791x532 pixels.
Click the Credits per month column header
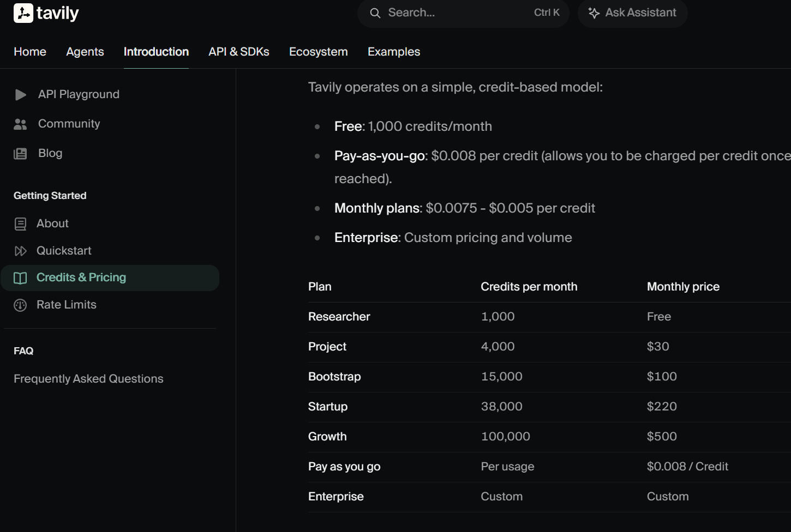tap(529, 287)
